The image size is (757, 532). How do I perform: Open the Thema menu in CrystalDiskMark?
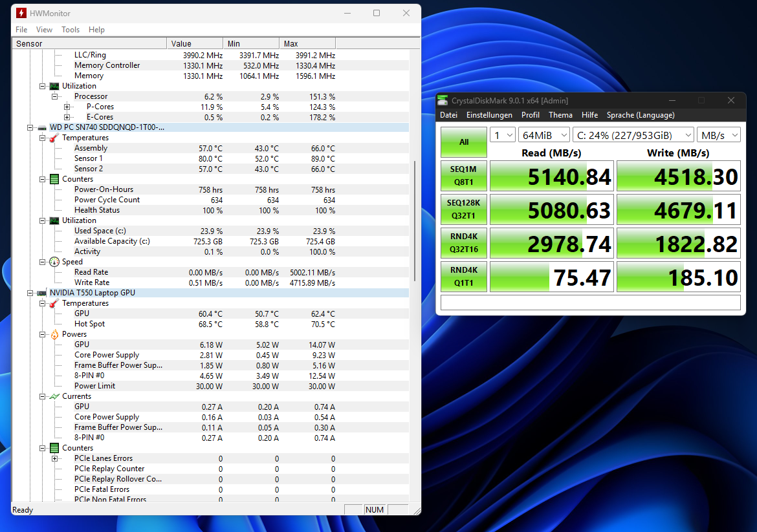(560, 114)
